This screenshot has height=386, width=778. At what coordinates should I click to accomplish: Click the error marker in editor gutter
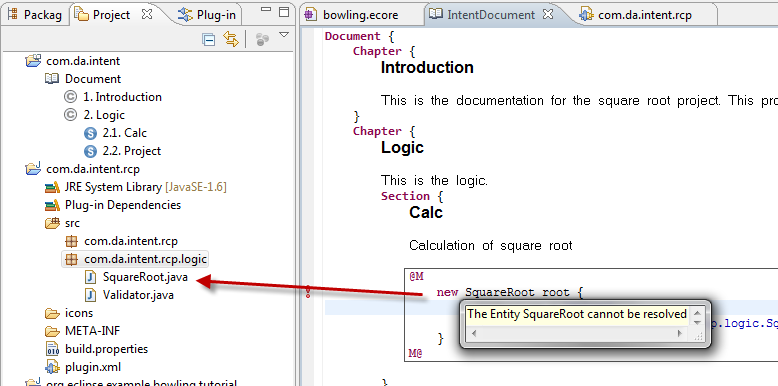point(308,292)
